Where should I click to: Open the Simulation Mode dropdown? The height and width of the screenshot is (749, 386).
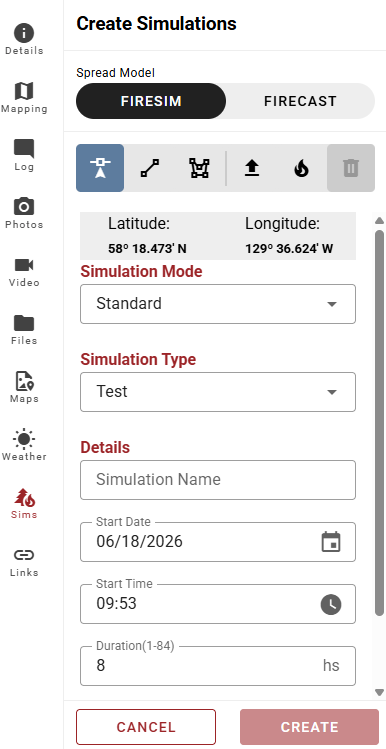pyautogui.click(x=218, y=304)
